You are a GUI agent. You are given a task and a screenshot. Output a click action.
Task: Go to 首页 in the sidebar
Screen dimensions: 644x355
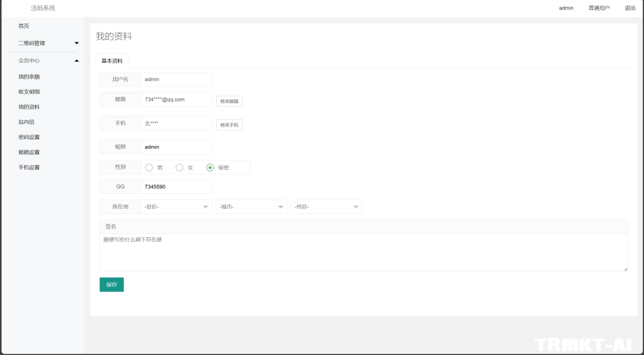[x=24, y=26]
